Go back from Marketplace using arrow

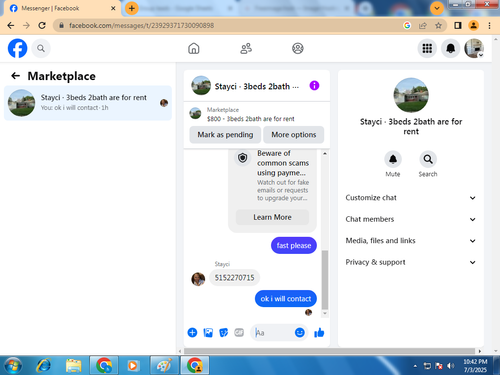pos(15,76)
